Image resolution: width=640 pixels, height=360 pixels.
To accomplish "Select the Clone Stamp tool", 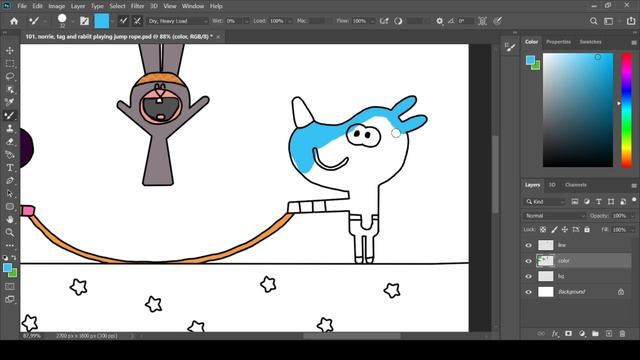I will coord(10,128).
